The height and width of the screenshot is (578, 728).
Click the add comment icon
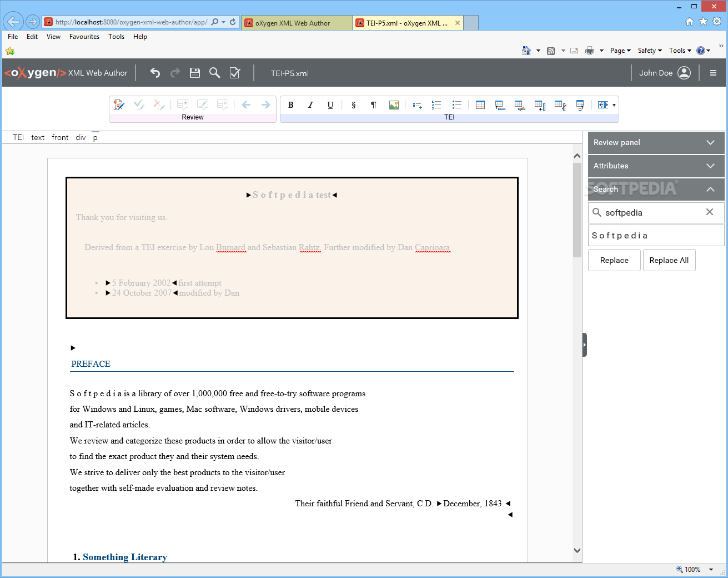click(x=183, y=104)
